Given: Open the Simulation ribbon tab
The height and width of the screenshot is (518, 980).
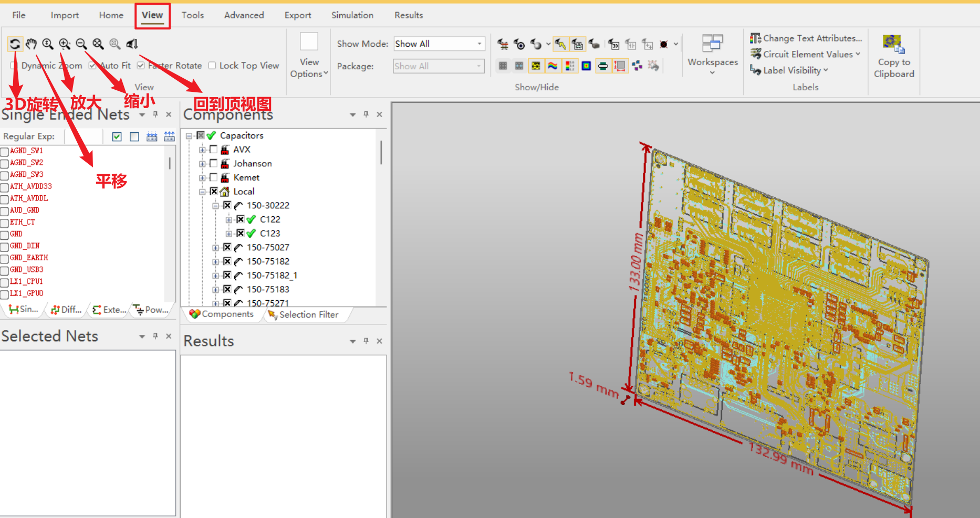Looking at the screenshot, I should tap(352, 15).
